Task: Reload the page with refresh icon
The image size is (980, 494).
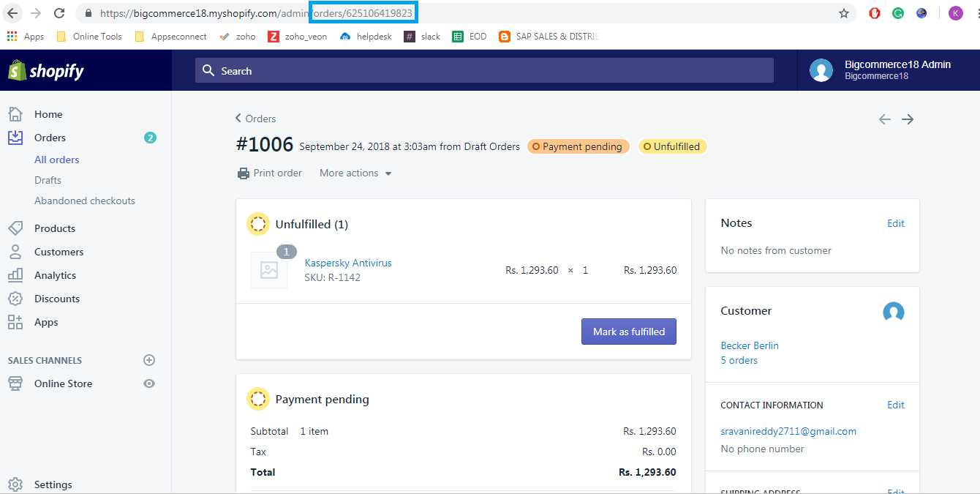Action: point(59,13)
